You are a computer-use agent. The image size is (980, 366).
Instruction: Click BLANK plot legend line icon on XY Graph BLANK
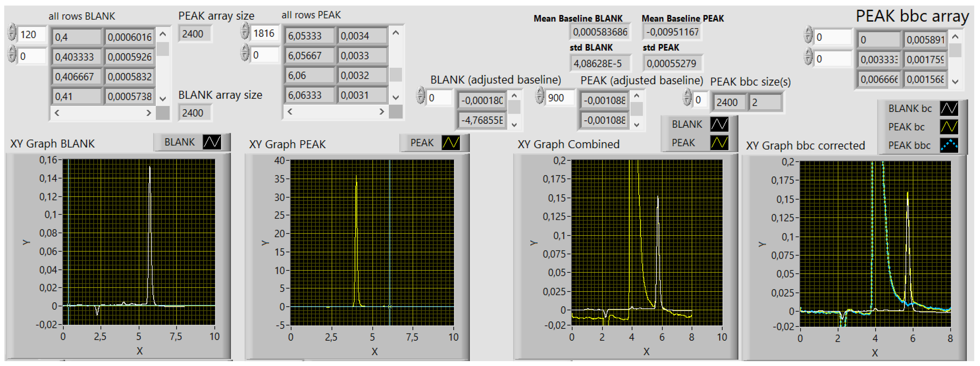click(x=211, y=142)
